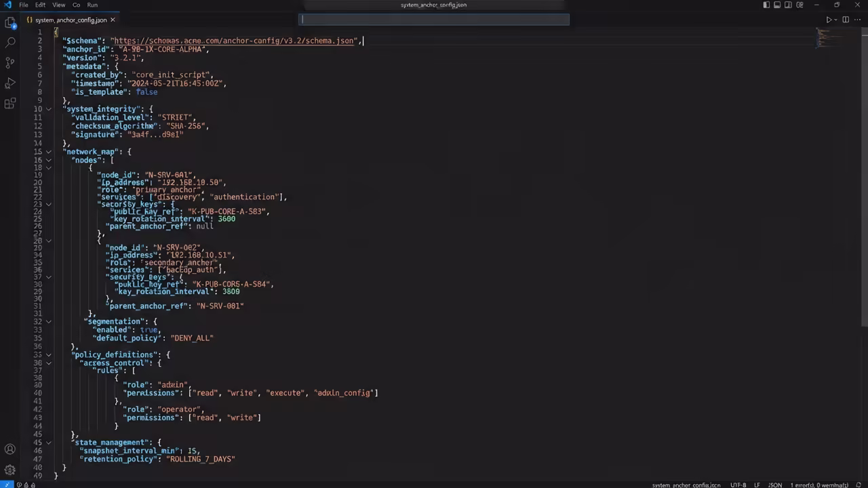Click the JSON language mode status item

[x=775, y=485]
